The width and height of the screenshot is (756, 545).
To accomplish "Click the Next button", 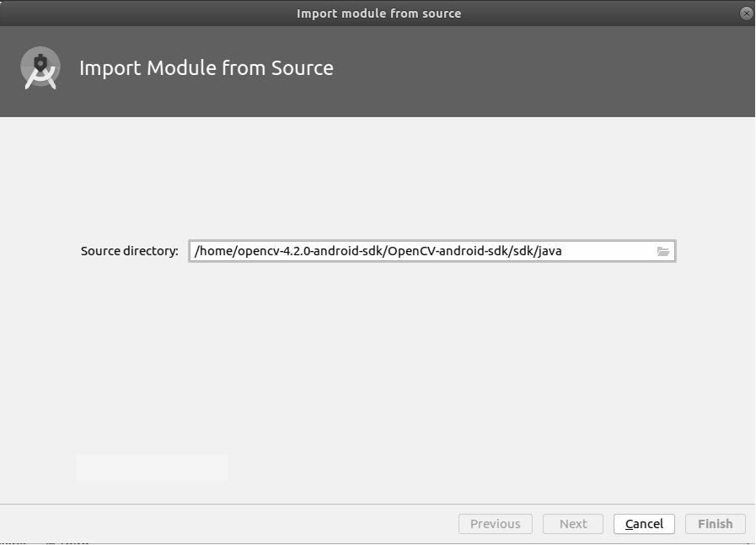I will pyautogui.click(x=573, y=524).
